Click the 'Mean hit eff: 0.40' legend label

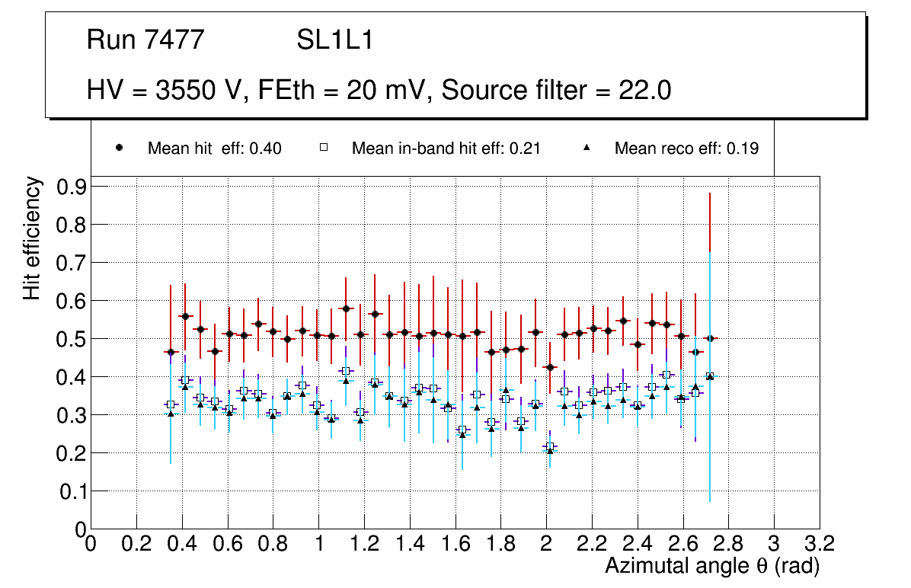tap(214, 149)
